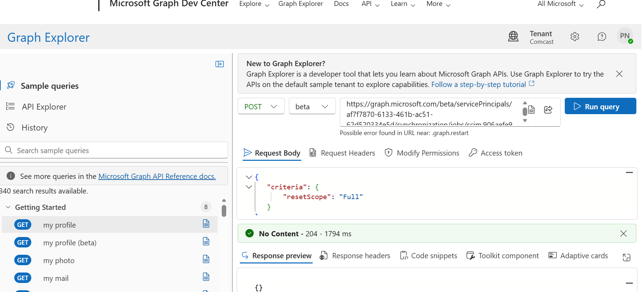The height and width of the screenshot is (292, 644).
Task: Click the search magnifier in top navigation
Action: pos(601,4)
